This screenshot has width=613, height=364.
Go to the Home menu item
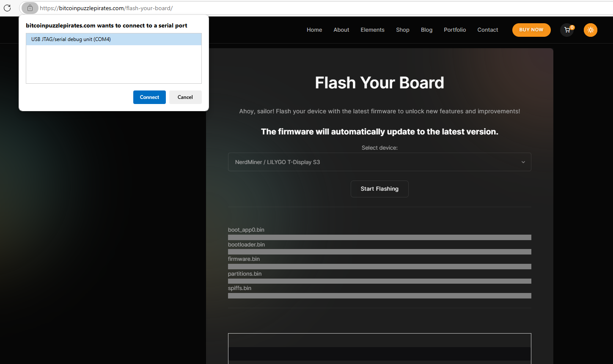pos(314,30)
